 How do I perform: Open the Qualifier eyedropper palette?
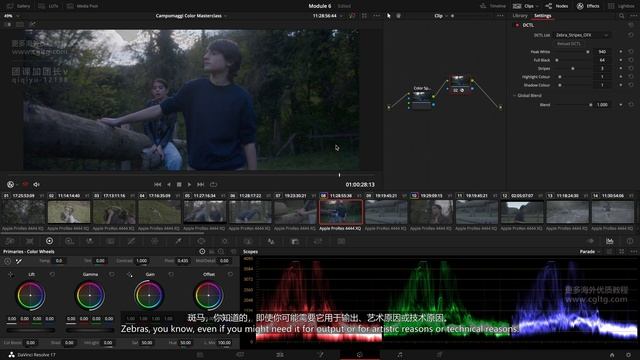(178, 241)
